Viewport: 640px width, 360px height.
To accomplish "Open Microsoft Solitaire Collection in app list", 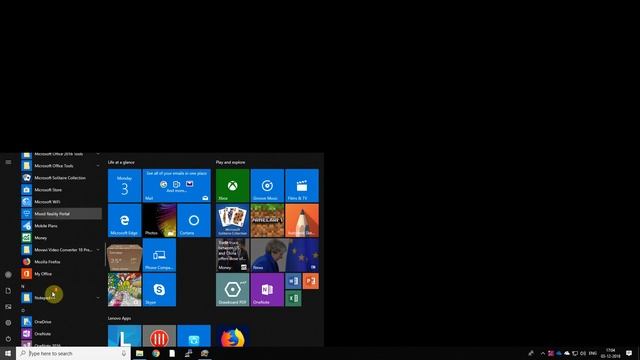I will coord(61,178).
